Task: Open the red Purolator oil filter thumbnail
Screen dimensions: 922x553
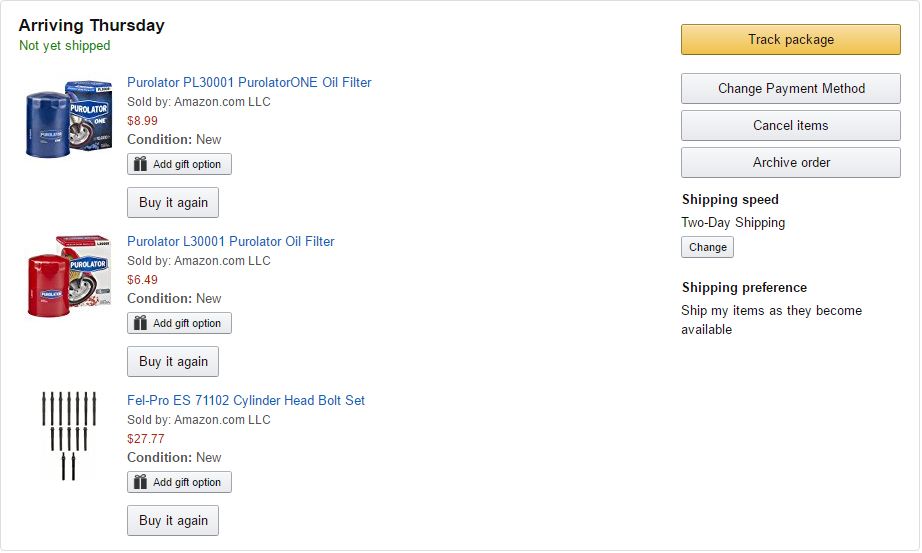Action: tap(69, 276)
